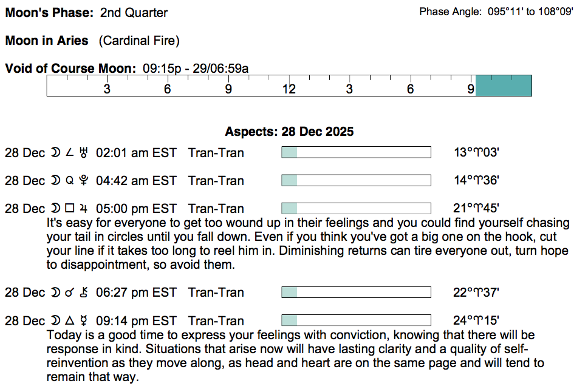Select the Mercury glyph in the 09:14 pm aspect
This screenshot has height=392, width=588.
click(x=84, y=320)
